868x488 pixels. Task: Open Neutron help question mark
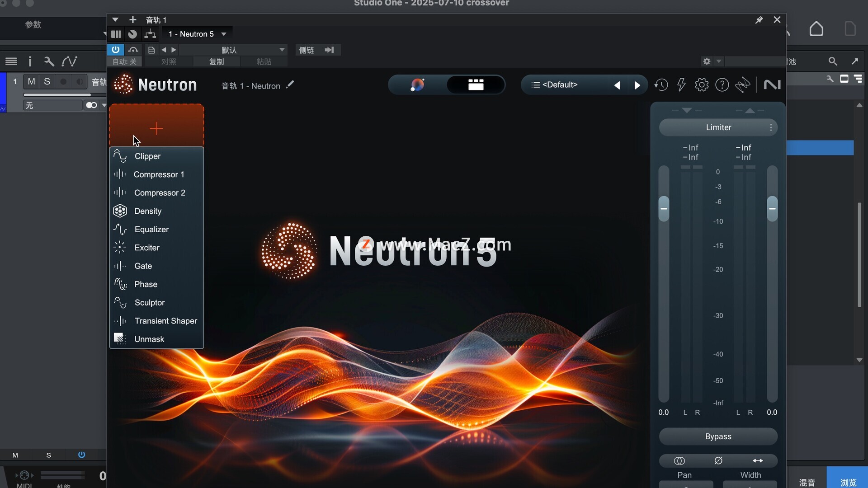[722, 84]
